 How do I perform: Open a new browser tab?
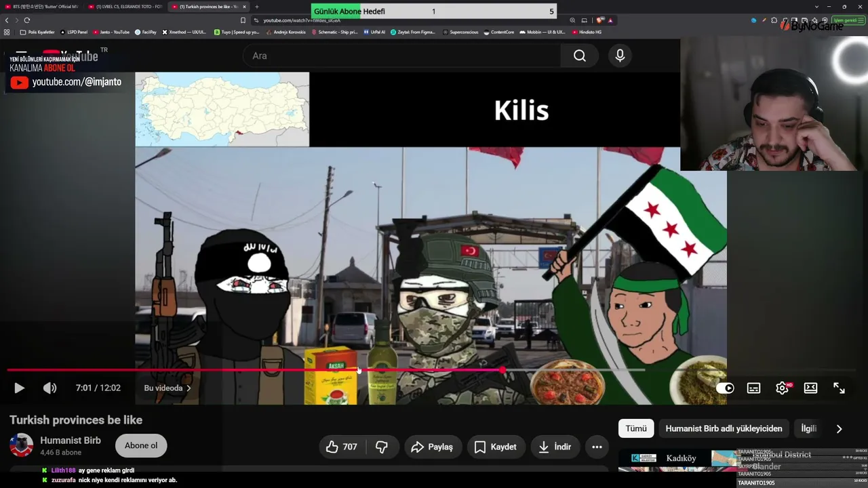tap(257, 7)
